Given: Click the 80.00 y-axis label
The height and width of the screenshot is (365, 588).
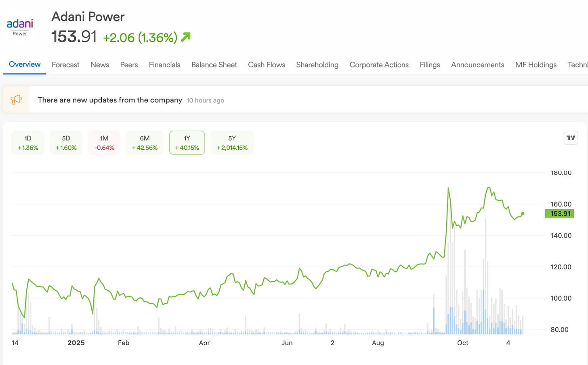Looking at the screenshot, I should (x=560, y=330).
